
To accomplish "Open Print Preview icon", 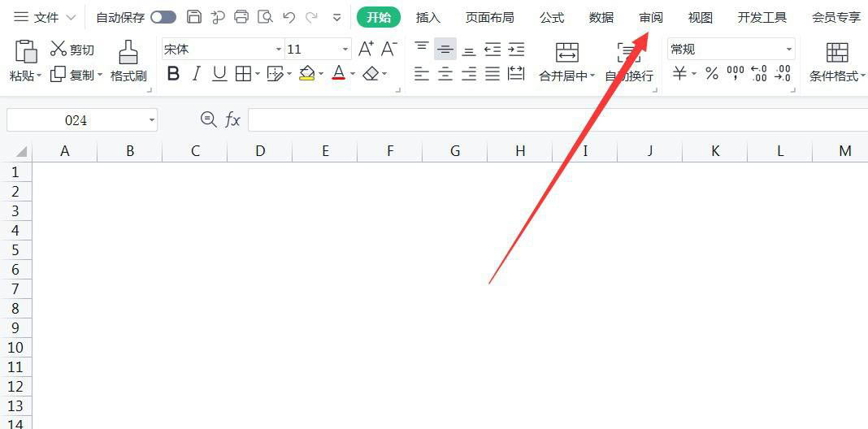I will (266, 17).
